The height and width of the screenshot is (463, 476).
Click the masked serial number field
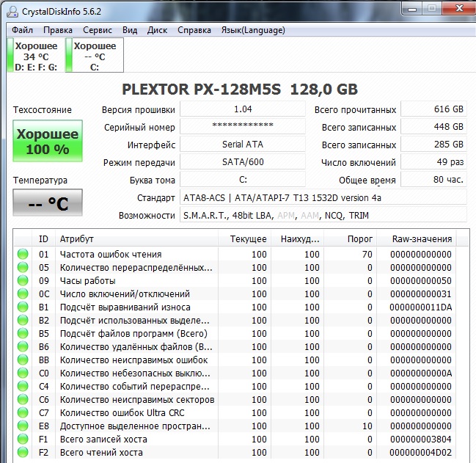[x=243, y=127]
